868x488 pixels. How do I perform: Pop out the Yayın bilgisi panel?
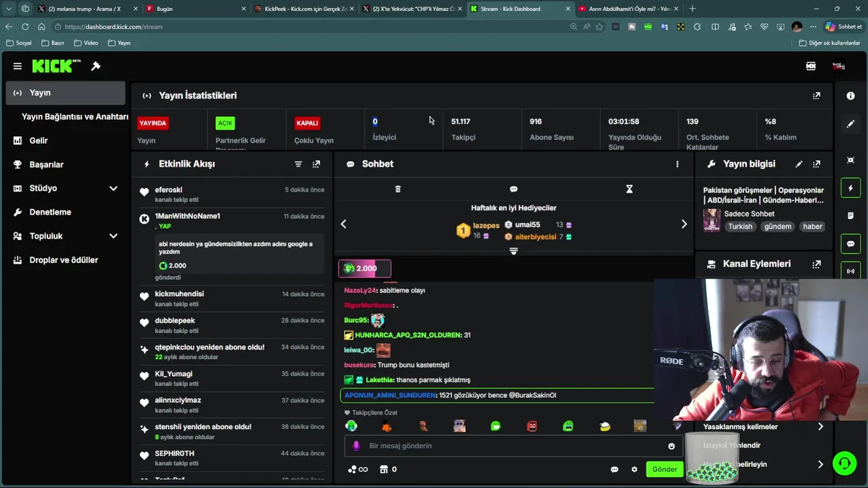(x=816, y=164)
